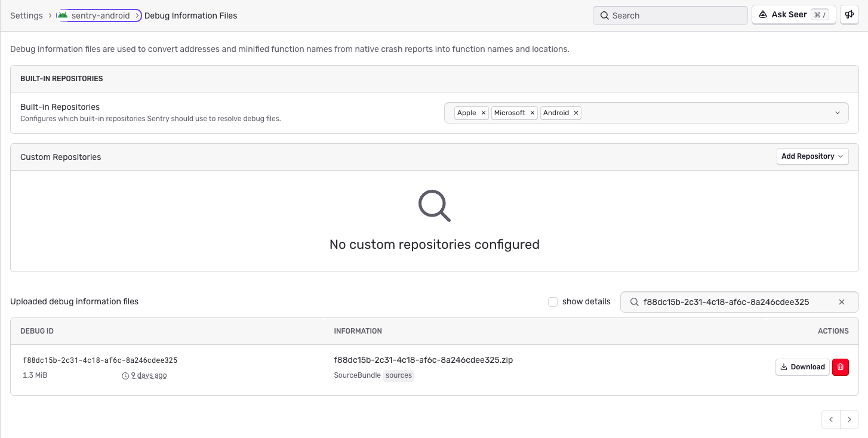Image resolution: width=868 pixels, height=438 pixels.
Task: Go to next page of results
Action: point(849,420)
